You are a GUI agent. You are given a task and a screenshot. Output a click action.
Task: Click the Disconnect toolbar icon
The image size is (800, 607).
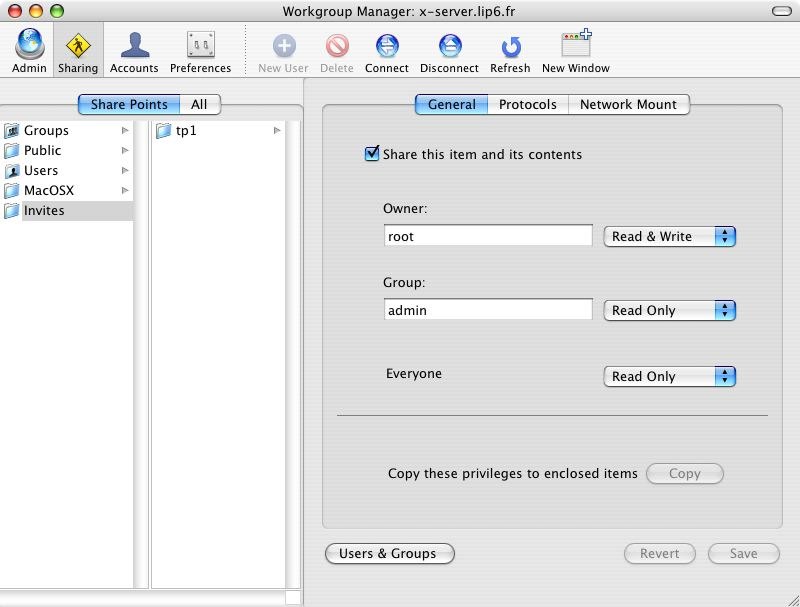click(x=449, y=46)
